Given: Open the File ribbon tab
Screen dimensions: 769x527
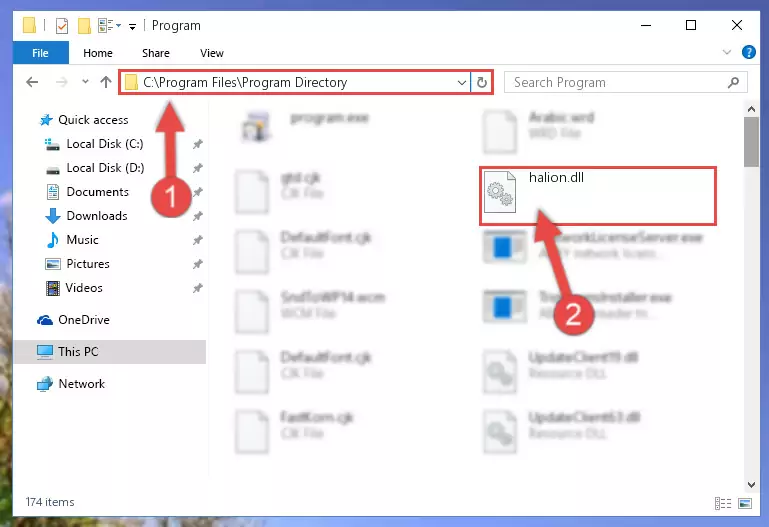Looking at the screenshot, I should click(x=40, y=53).
